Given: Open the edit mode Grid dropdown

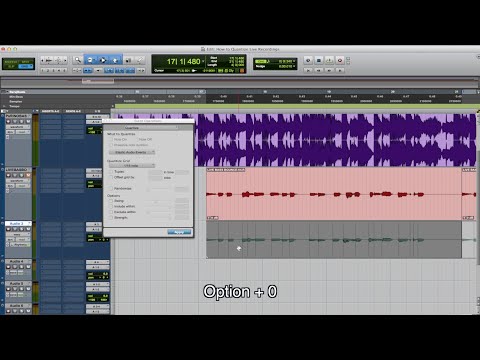Looking at the screenshot, I should pos(26,66).
